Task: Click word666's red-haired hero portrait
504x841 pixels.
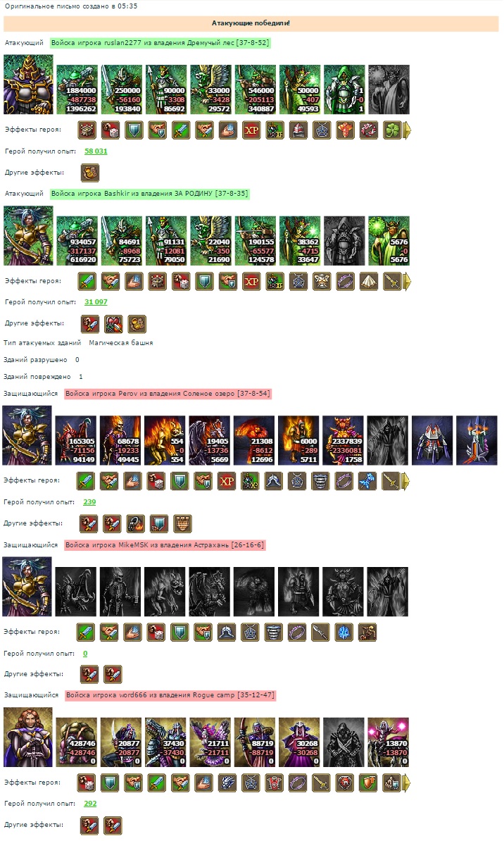Action: coord(28,737)
